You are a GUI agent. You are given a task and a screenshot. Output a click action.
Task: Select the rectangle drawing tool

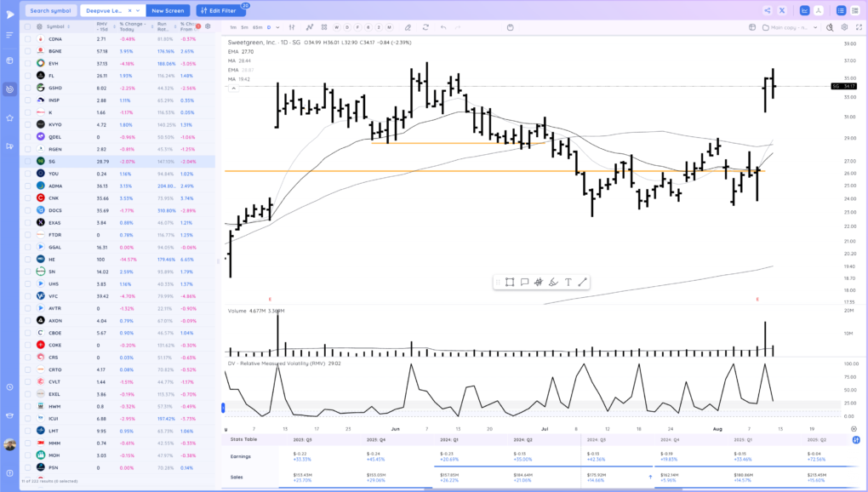point(509,283)
